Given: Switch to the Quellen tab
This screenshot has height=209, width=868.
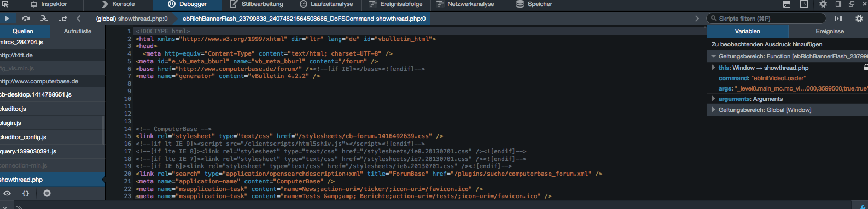Looking at the screenshot, I should coord(23,31).
